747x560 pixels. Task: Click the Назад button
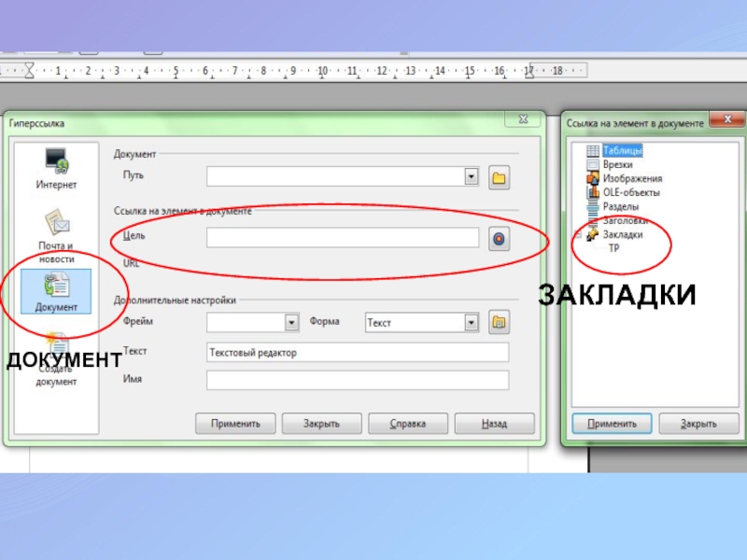click(x=494, y=424)
